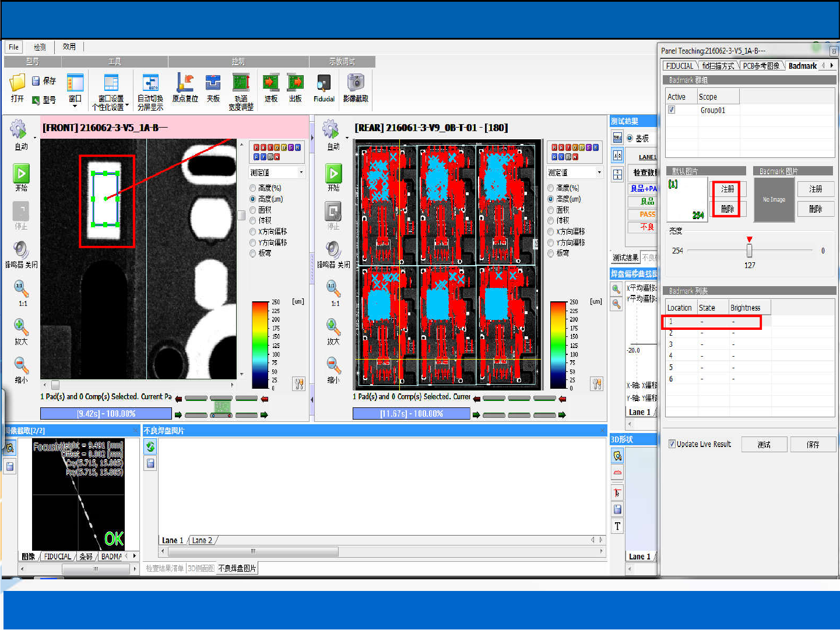The height and width of the screenshot is (630, 840).
Task: Select the 高度(%) radio button in FRONT panel
Action: [253, 188]
